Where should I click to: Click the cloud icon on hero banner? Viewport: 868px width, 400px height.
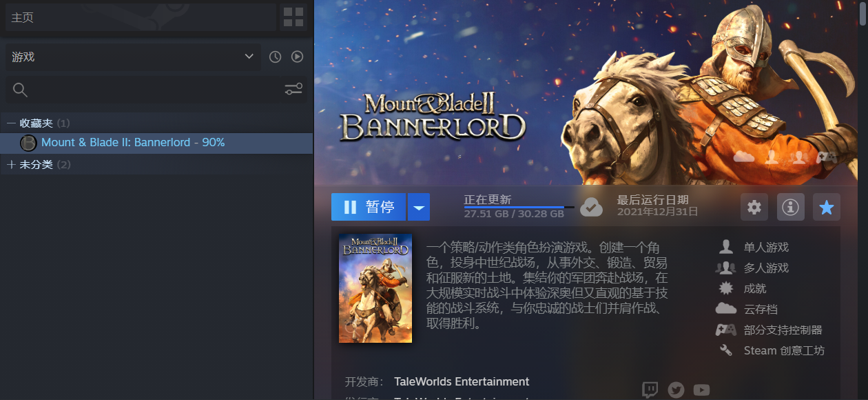pyautogui.click(x=744, y=157)
